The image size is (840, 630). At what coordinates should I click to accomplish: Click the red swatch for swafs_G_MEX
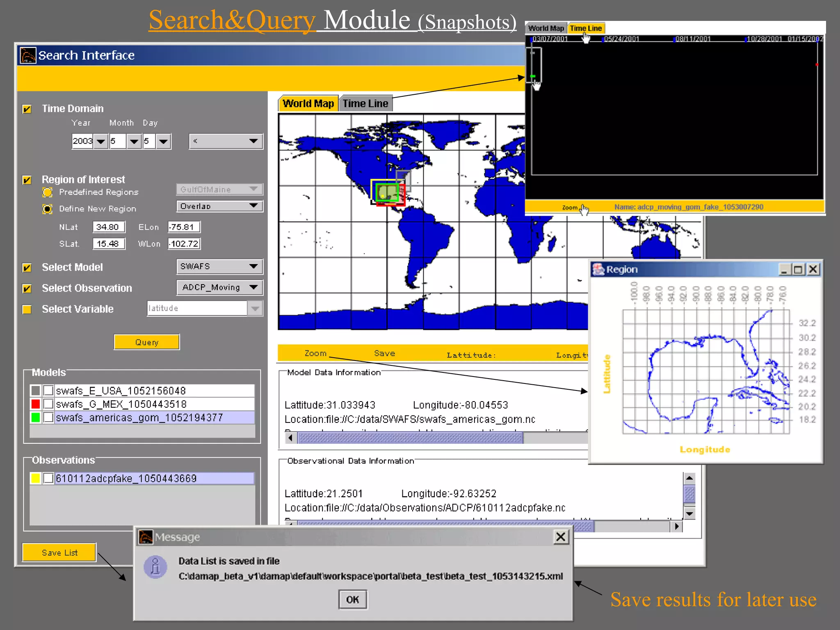pos(36,404)
